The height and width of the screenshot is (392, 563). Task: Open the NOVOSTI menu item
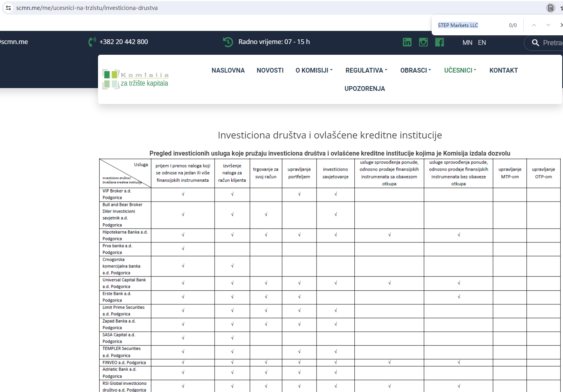coord(270,70)
